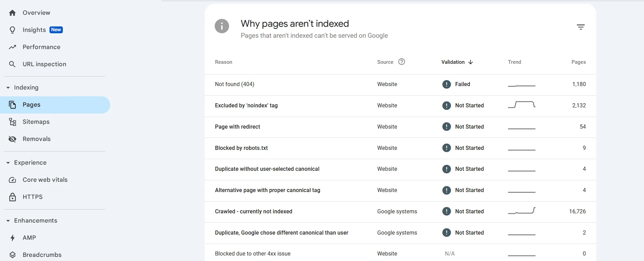Click the AMP lightning bolt icon

[x=12, y=238]
